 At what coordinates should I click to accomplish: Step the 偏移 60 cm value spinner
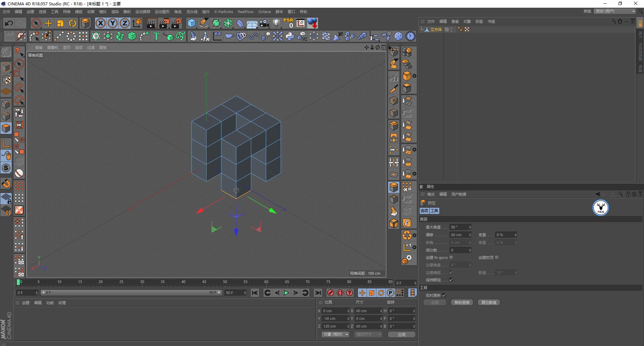(470, 235)
